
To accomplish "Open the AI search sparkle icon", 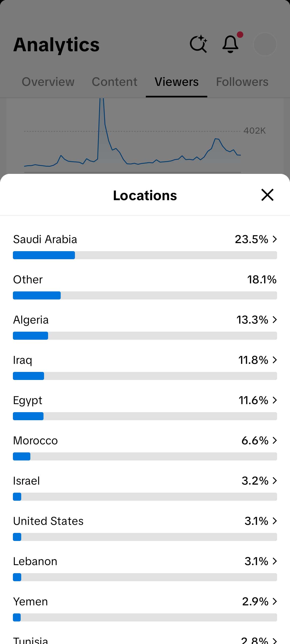I will [198, 44].
